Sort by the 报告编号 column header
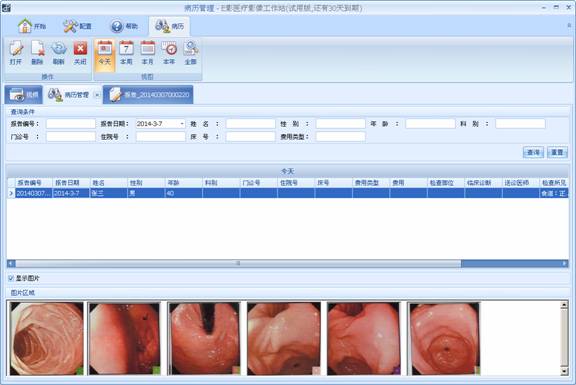Image resolution: width=576 pixels, height=385 pixels. (34, 183)
